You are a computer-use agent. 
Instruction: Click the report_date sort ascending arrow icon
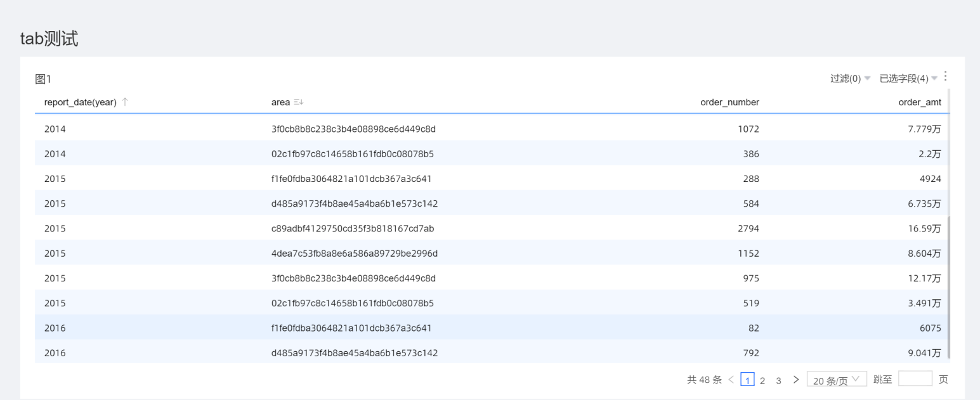click(x=125, y=102)
